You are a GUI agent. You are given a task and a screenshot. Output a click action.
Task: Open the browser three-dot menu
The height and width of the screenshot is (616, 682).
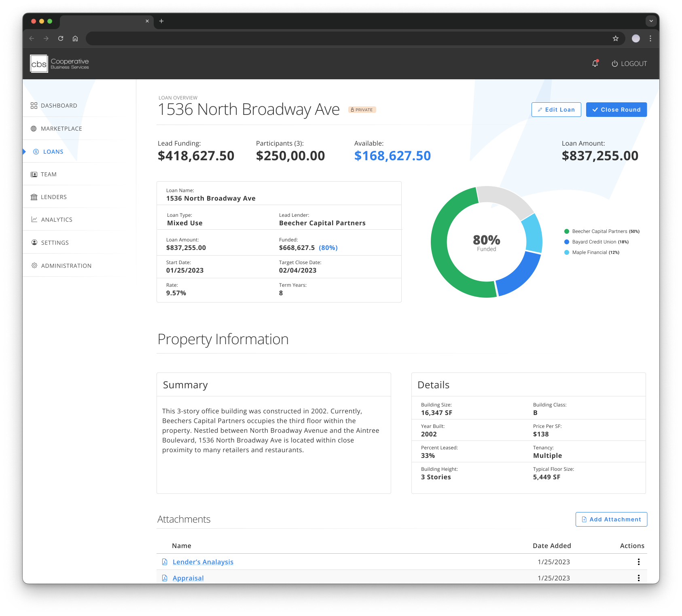(650, 38)
